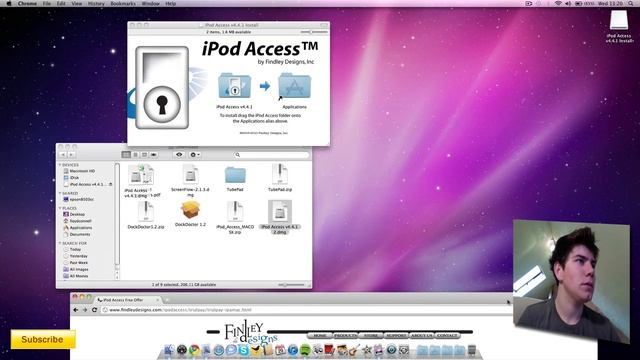The image size is (640, 360).
Task: Open the Bookmarks menu
Action: (x=123, y=3)
